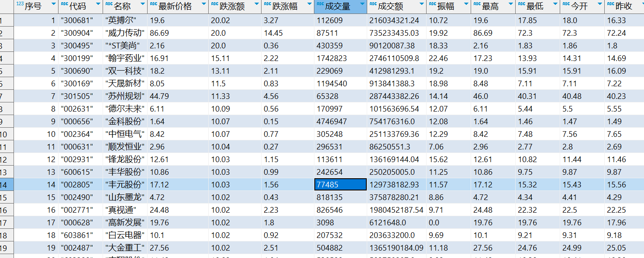The height and width of the screenshot is (258, 644).
Task: Click the ABC type icon of 名称 column
Action: click(x=109, y=4)
